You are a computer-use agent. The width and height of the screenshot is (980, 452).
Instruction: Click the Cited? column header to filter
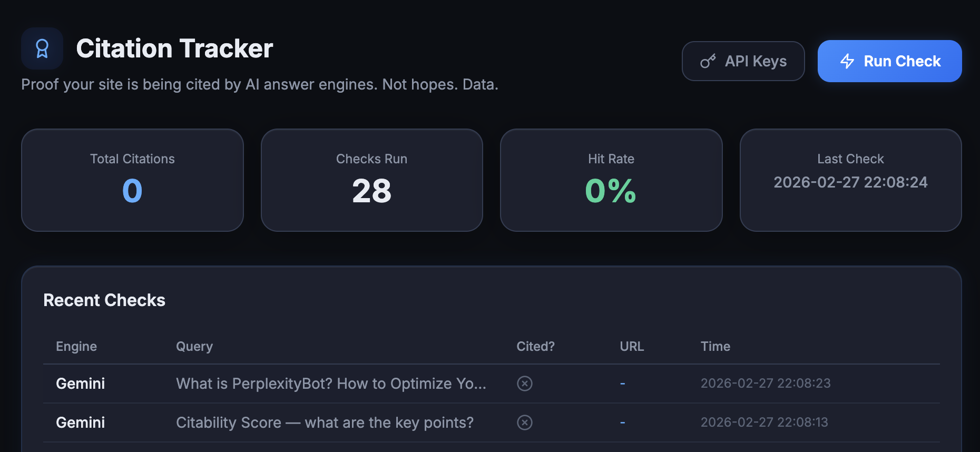click(535, 346)
